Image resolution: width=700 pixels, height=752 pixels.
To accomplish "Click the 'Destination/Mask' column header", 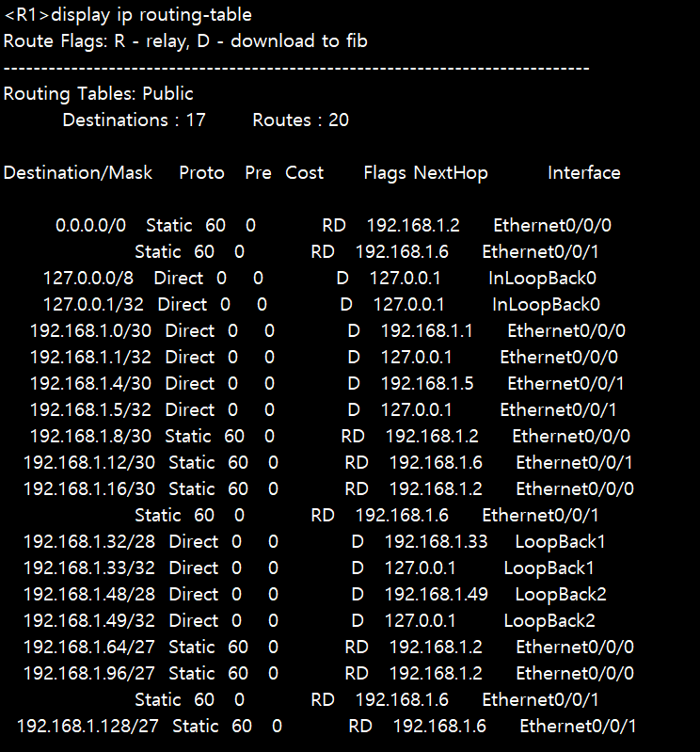I will [78, 172].
